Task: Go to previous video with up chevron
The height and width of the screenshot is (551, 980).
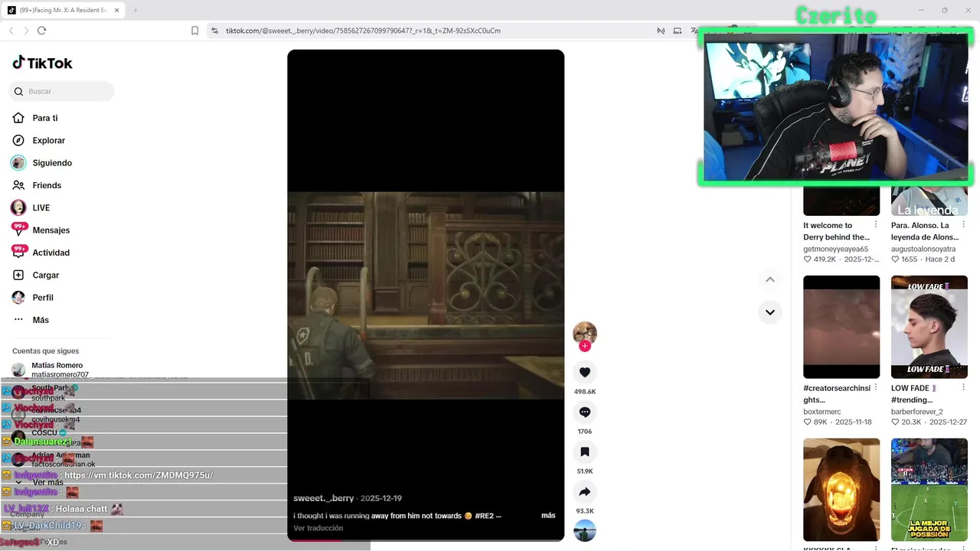Action: click(x=770, y=279)
